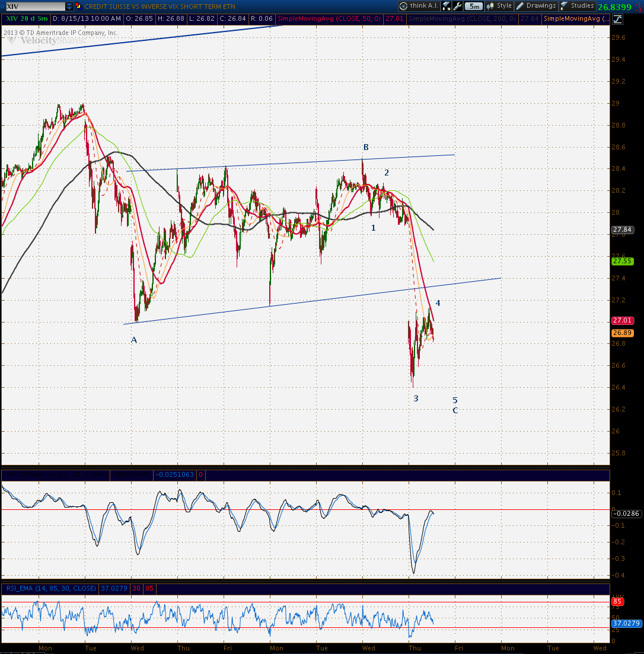Select the wave number 3 label
Viewport: 644px width, 654px height.
click(416, 398)
